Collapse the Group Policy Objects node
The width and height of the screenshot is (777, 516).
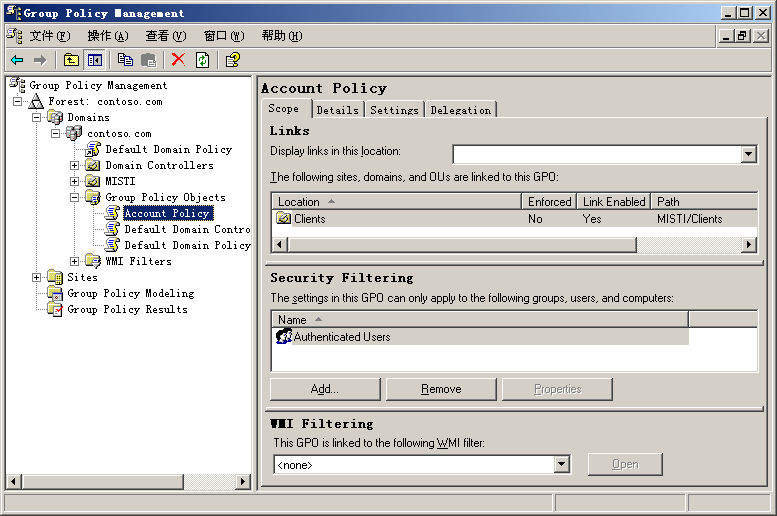(x=74, y=197)
